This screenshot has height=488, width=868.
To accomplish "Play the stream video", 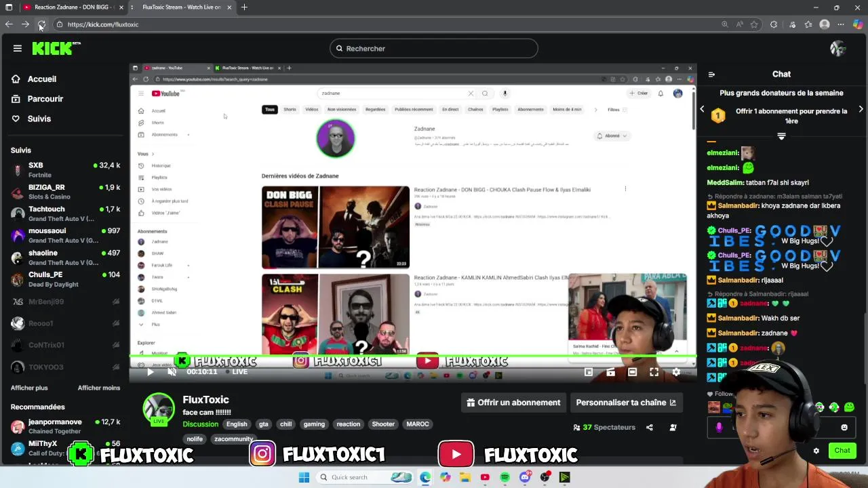I will pyautogui.click(x=151, y=372).
